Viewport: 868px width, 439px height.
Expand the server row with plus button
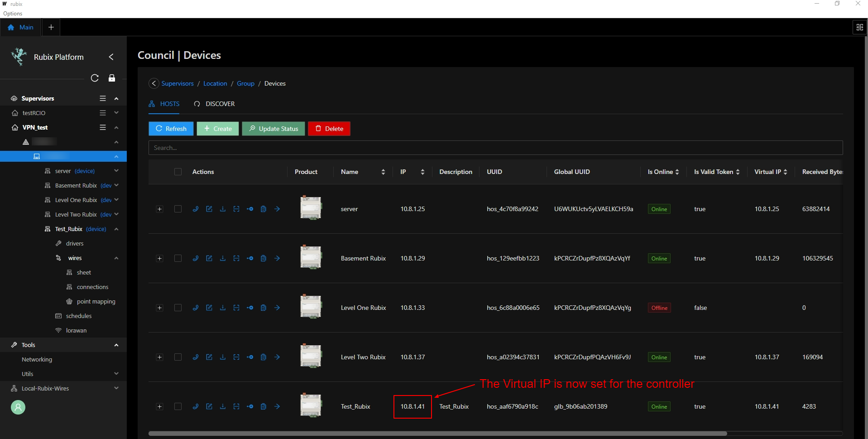coord(159,209)
